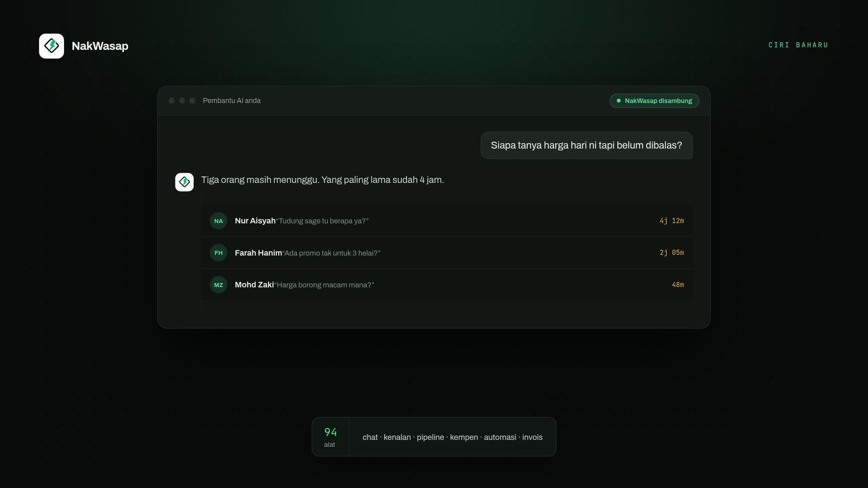Click the 2j 05m waiting time
The image size is (868, 488).
click(672, 253)
